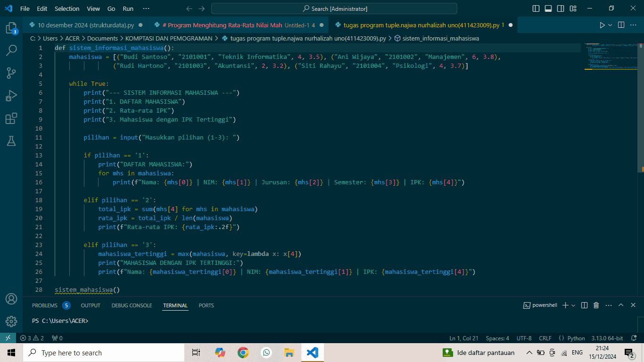644x362 pixels.
Task: Open run options dropdown beside play button
Action: (610, 25)
